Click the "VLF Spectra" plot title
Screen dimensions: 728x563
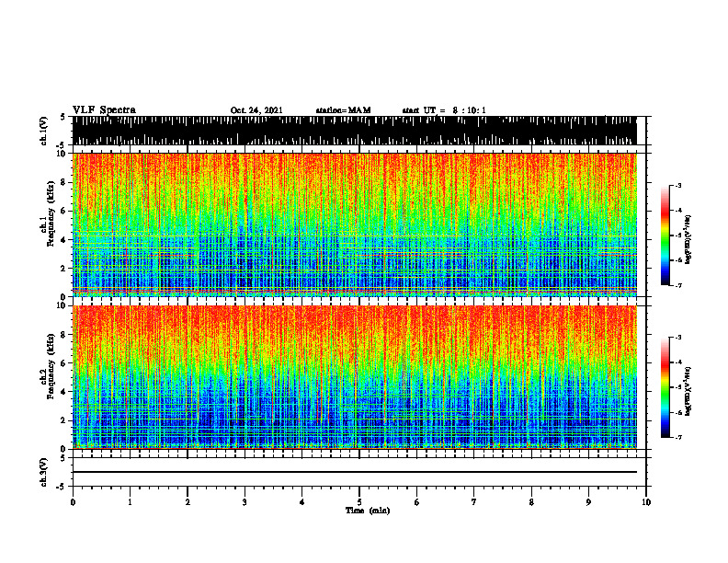pos(104,110)
